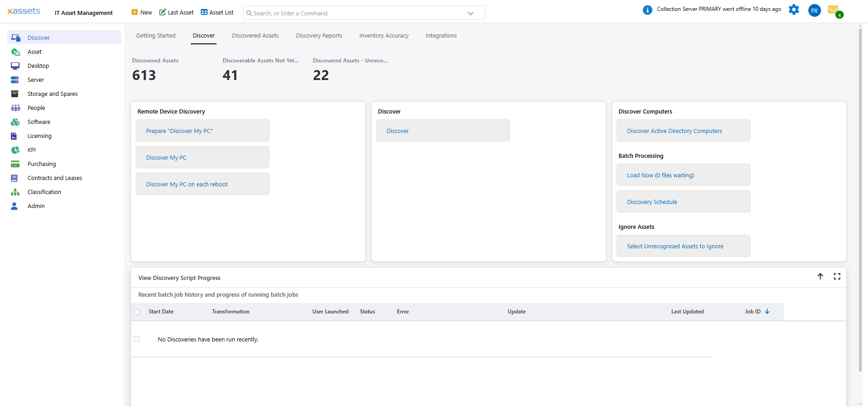Select the Software section in sidebar

[x=38, y=122]
